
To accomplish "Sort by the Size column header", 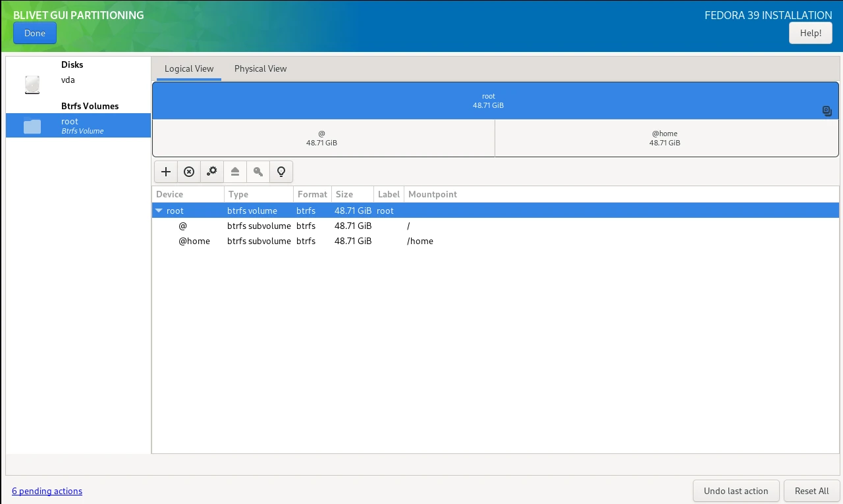I will tap(352, 195).
